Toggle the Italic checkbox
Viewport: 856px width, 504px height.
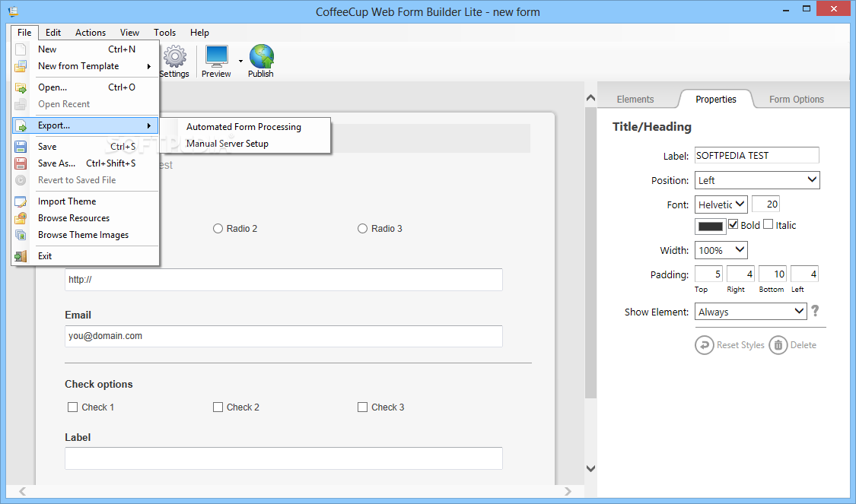coord(768,224)
